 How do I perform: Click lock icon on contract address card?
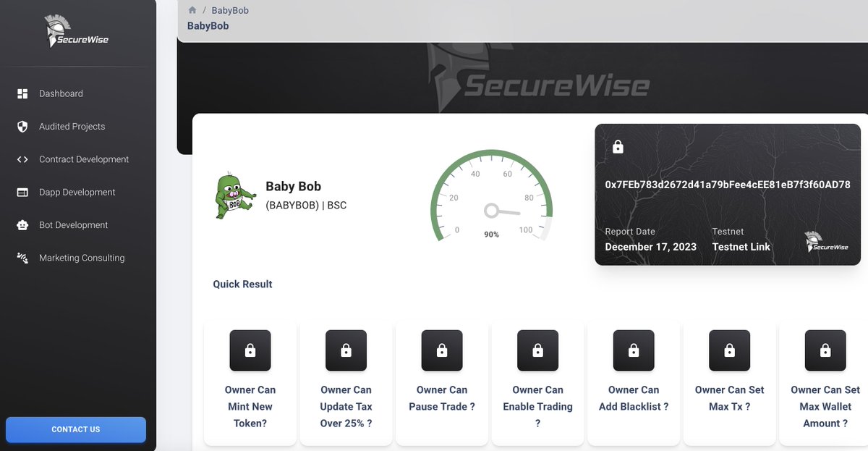(618, 147)
